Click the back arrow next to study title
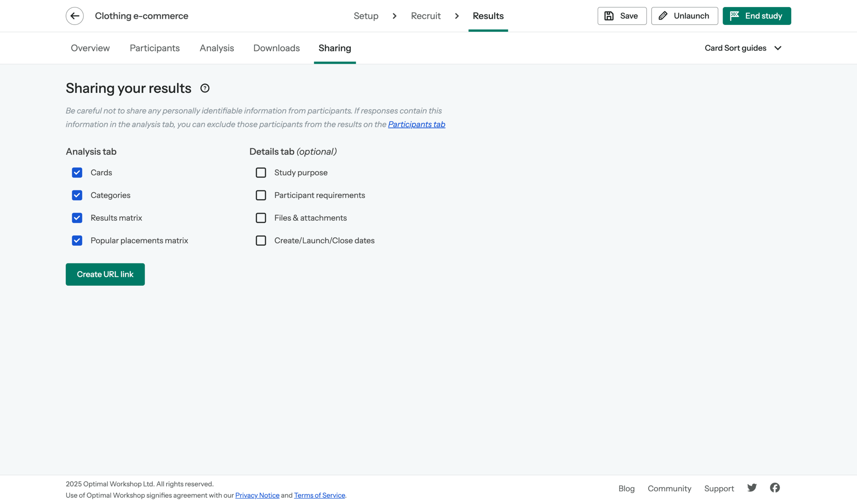Image resolution: width=857 pixels, height=504 pixels. (x=75, y=16)
